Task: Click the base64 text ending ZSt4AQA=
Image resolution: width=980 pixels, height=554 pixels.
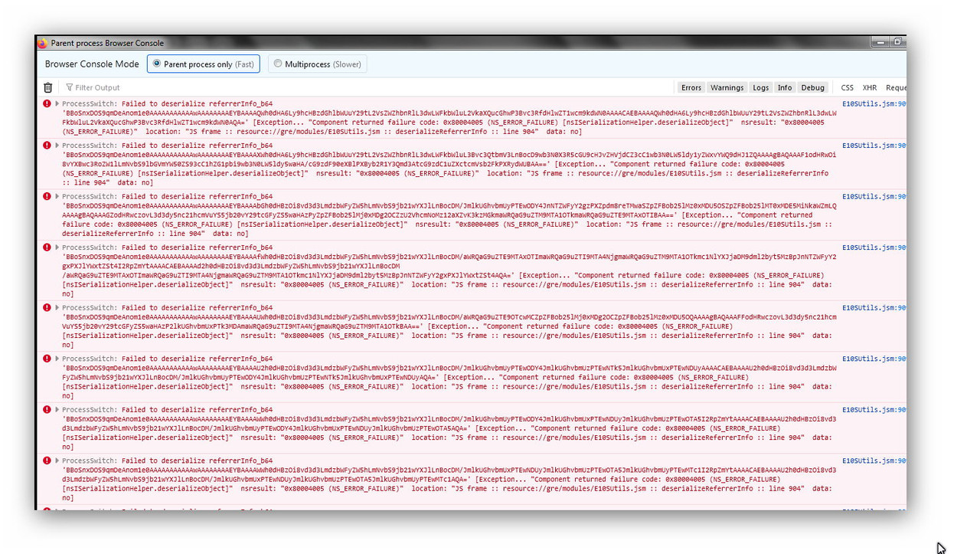Action: point(449,266)
